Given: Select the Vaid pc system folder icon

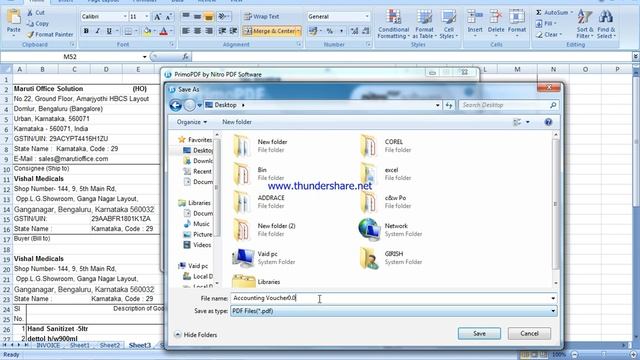Looking at the screenshot, I should (x=242, y=258).
